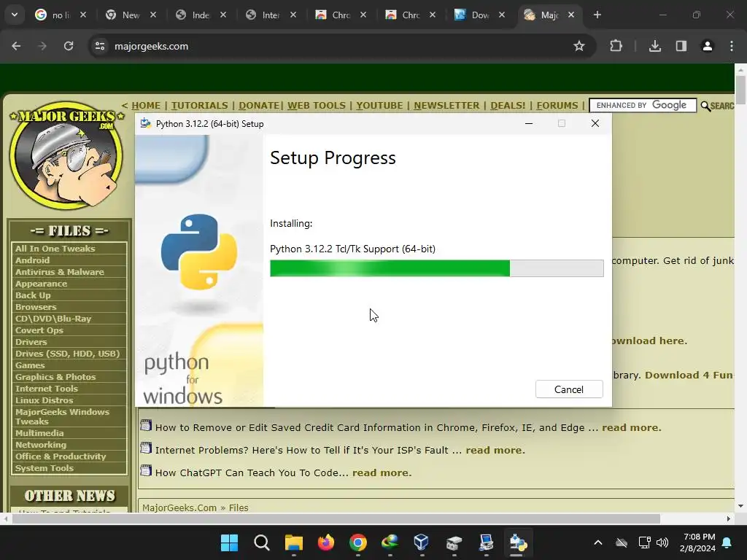Open the TUTORIALS navigation link
Viewport: 747px width, 560px height.
coord(200,105)
